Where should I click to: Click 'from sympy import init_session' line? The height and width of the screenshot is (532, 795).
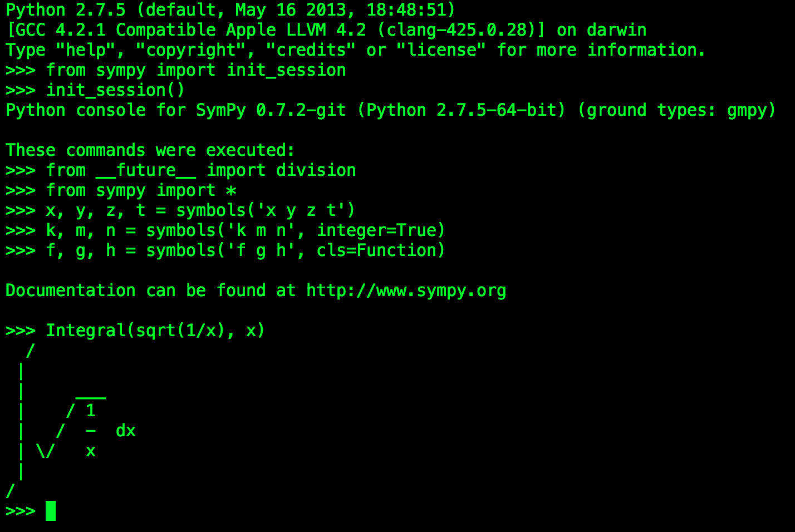point(195,70)
